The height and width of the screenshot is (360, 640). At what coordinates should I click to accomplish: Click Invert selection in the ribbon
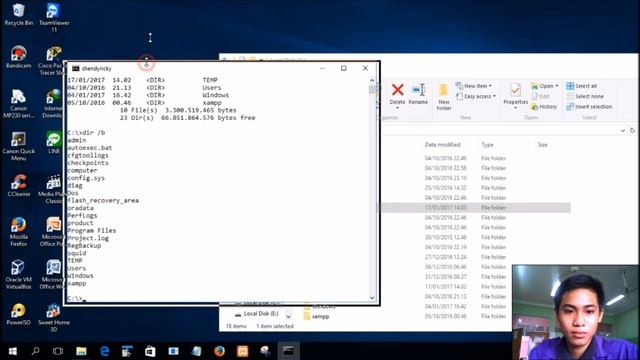click(x=589, y=107)
